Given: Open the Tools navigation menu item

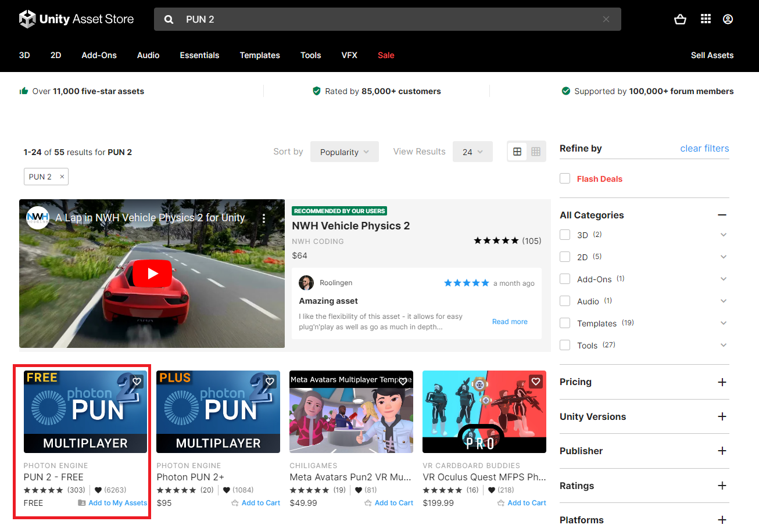Looking at the screenshot, I should coord(311,55).
